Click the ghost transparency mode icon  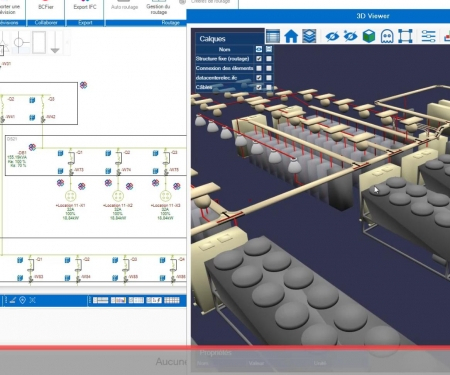point(386,36)
